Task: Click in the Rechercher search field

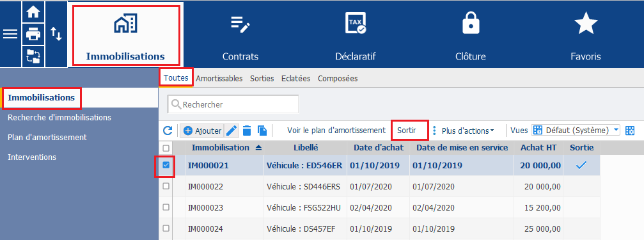Action: (x=233, y=104)
